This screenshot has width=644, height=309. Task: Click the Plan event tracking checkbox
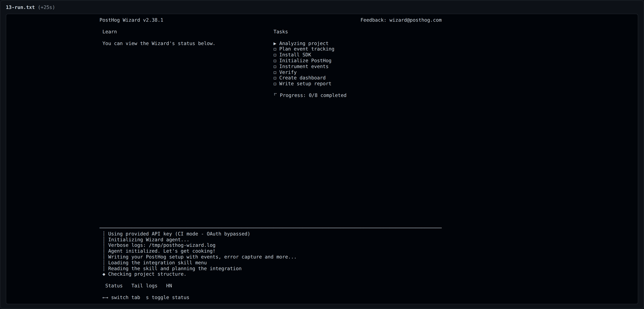275,49
